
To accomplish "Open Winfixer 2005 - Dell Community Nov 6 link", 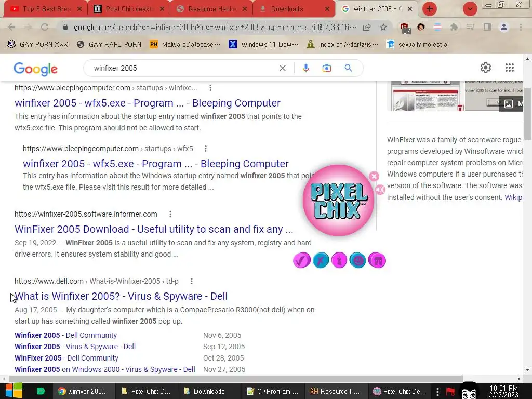I will [x=65, y=335].
